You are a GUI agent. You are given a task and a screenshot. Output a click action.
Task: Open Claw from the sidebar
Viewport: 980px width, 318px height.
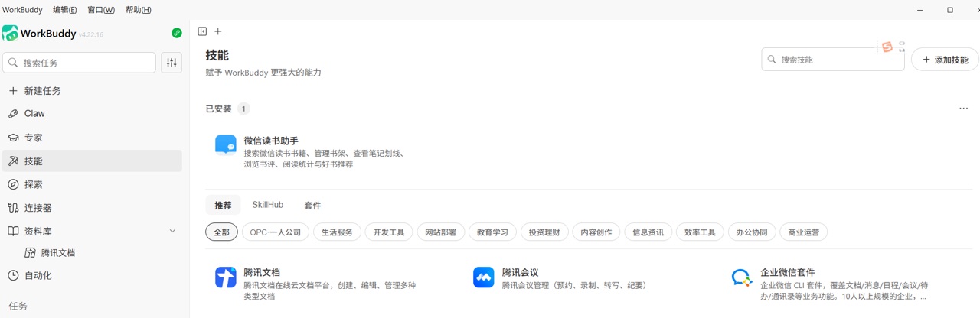tap(92, 114)
